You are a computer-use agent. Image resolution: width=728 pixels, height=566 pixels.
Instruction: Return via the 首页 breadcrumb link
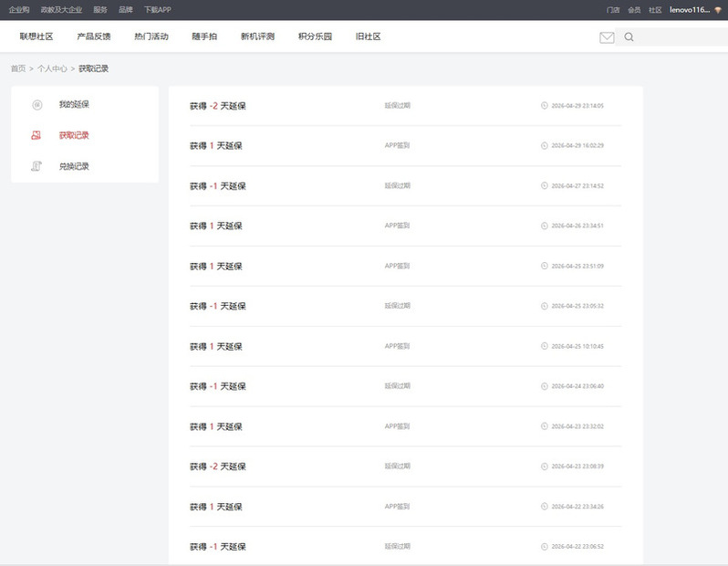coord(18,68)
